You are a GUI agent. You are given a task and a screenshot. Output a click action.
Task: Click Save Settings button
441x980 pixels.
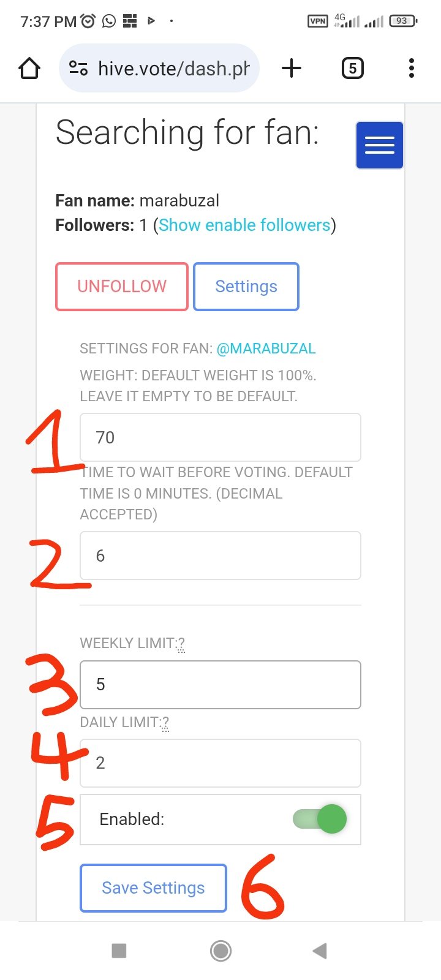(153, 888)
